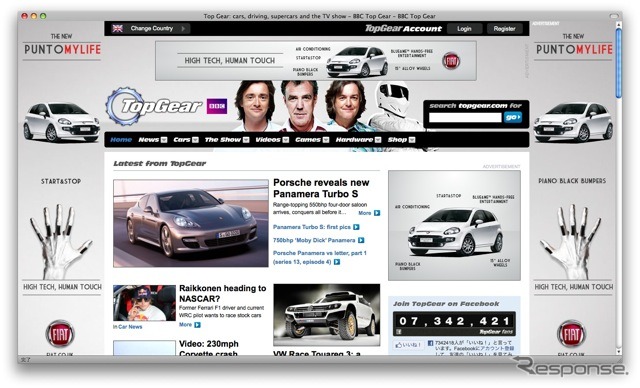Expand The Show dropdown arrow
This screenshot has height=388, width=640.
[246, 140]
